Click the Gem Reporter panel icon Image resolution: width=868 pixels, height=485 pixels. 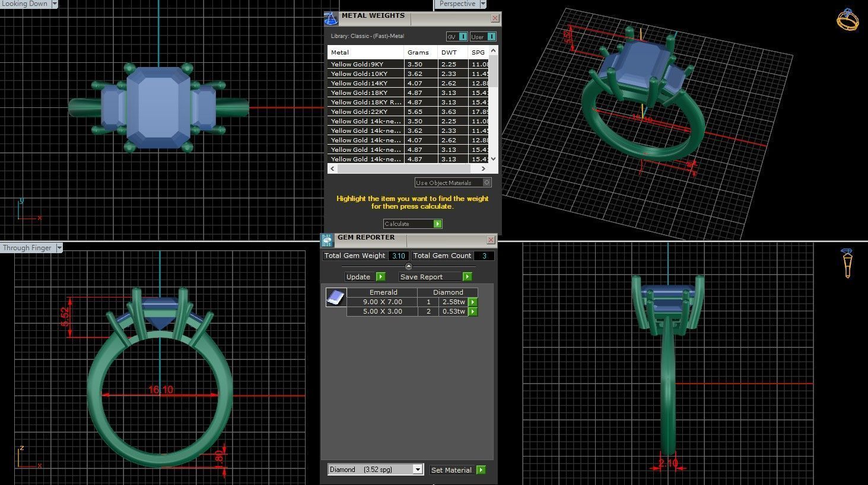pyautogui.click(x=327, y=240)
